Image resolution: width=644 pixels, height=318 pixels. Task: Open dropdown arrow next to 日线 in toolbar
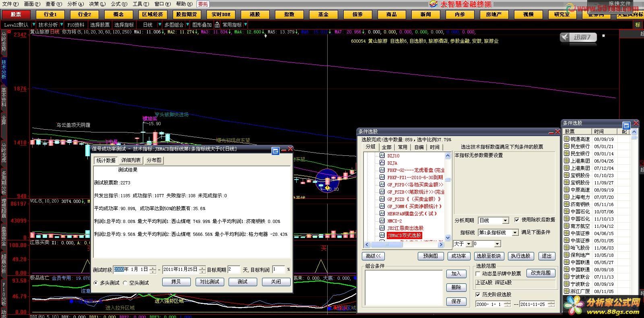pyautogui.click(x=159, y=25)
